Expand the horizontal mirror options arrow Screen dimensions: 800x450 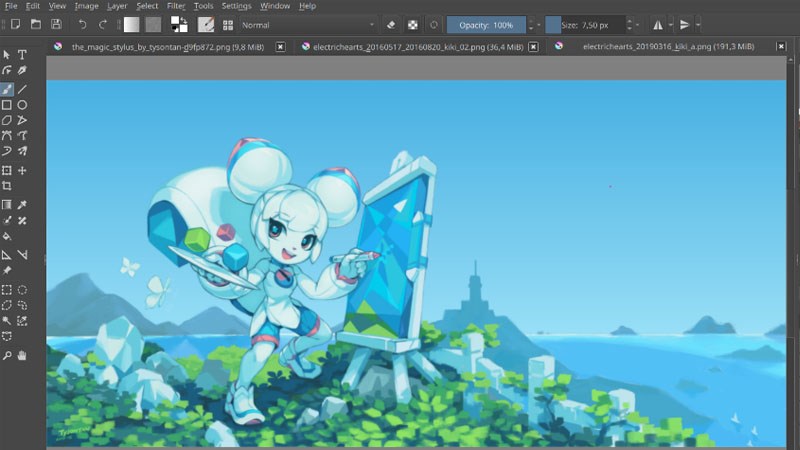pyautogui.click(x=671, y=24)
